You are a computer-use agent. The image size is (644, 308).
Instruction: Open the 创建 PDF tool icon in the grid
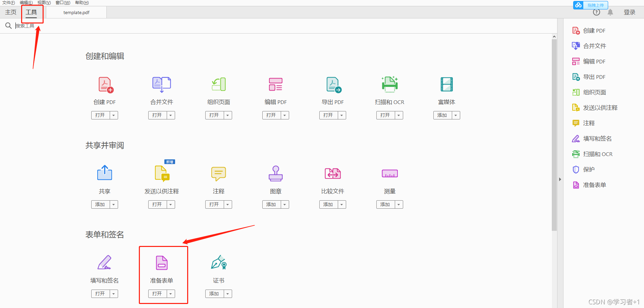pyautogui.click(x=106, y=85)
